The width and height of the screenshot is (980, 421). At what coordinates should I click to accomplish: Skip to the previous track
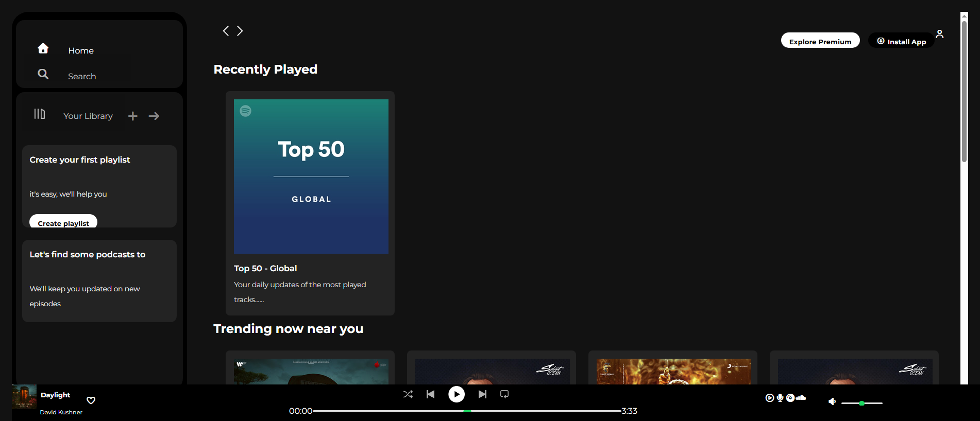pyautogui.click(x=431, y=394)
